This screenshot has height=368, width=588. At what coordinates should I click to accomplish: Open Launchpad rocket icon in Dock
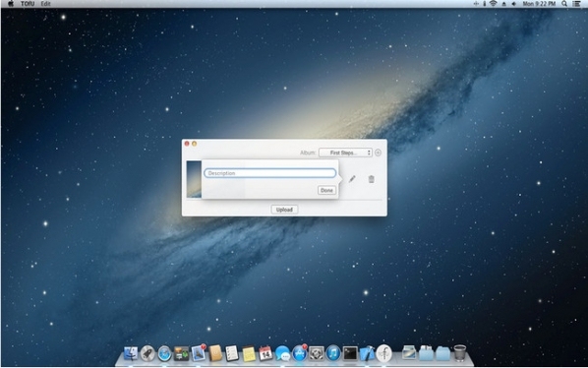(147, 353)
